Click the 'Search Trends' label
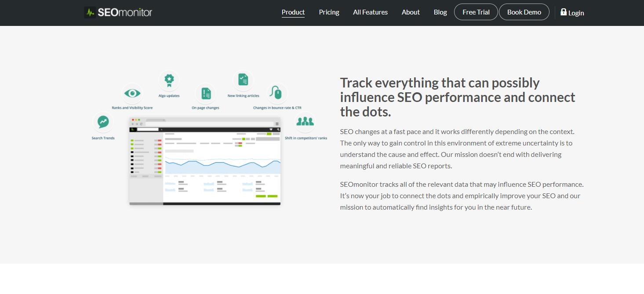 [103, 138]
